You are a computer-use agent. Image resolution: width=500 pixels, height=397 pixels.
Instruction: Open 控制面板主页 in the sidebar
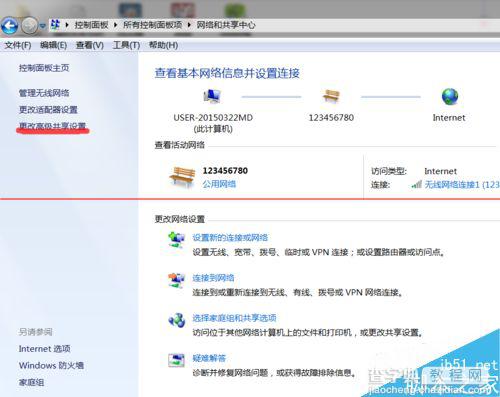44,68
